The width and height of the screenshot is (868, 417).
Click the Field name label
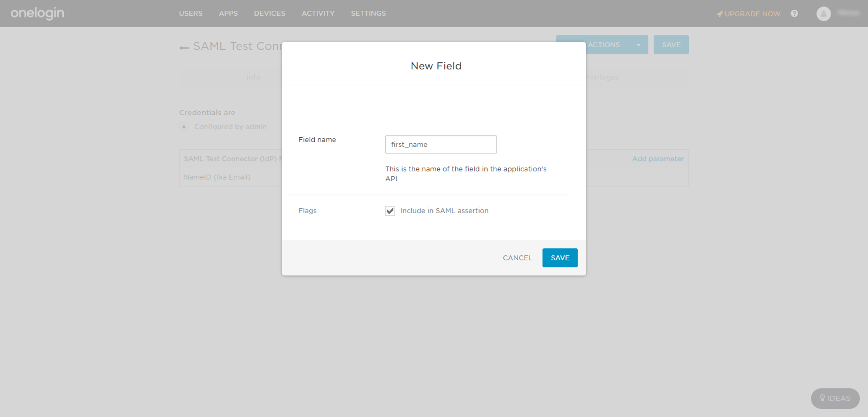(317, 139)
